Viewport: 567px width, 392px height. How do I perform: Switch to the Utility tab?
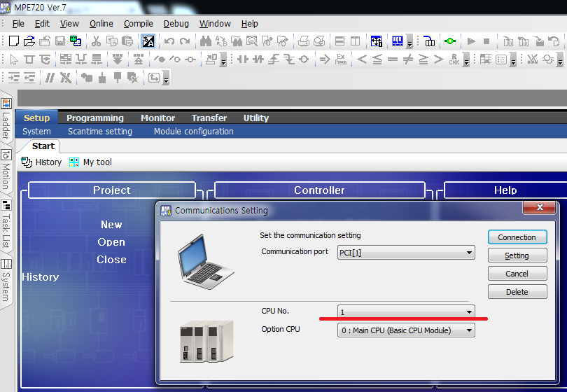tap(256, 118)
